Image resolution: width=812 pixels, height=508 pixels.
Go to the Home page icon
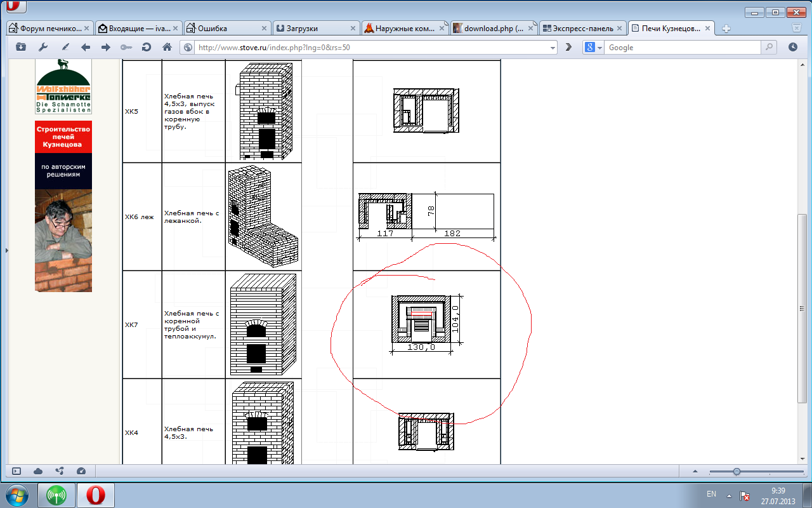tap(167, 47)
